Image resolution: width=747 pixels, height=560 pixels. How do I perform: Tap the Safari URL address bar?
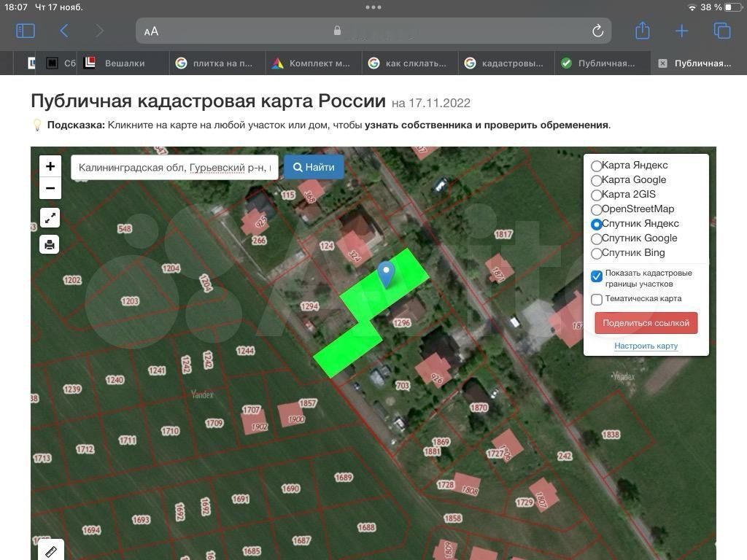point(373,31)
